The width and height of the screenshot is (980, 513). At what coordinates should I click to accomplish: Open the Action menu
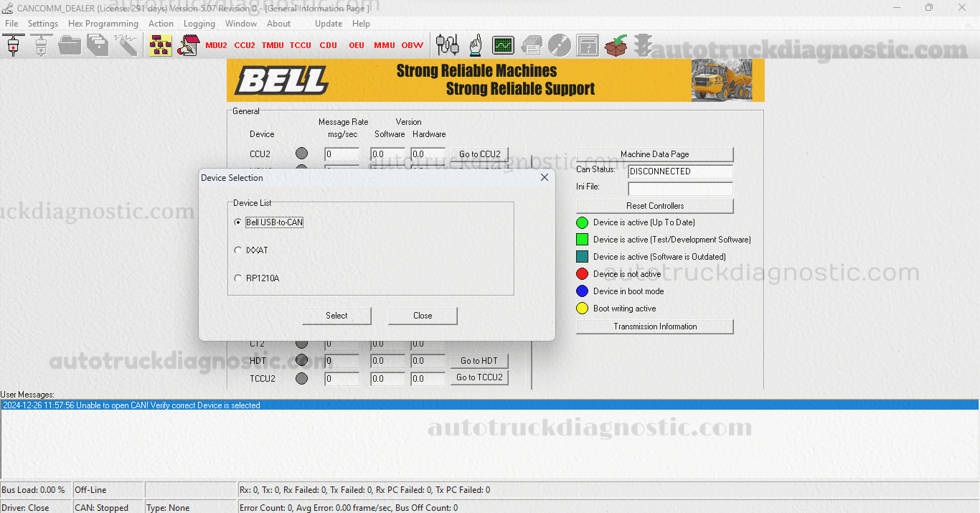[x=161, y=24]
